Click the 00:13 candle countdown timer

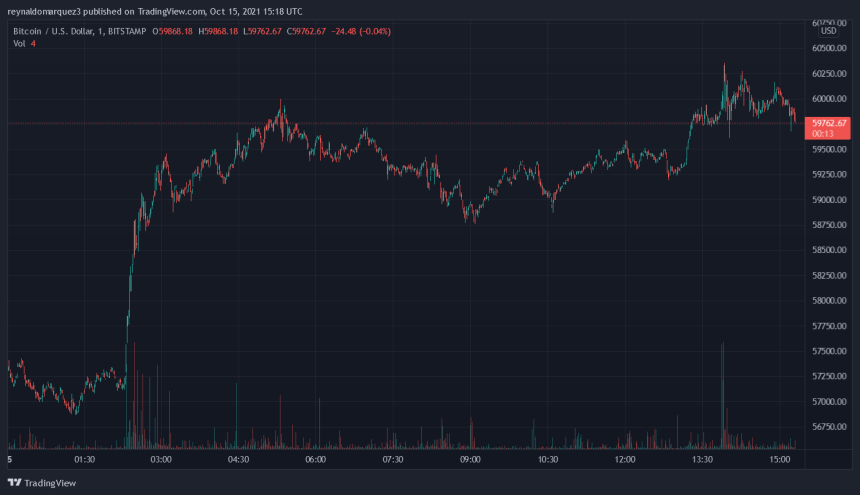(822, 134)
